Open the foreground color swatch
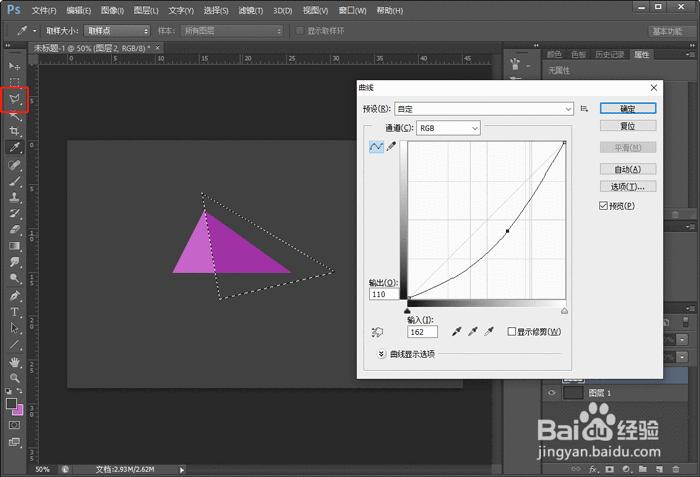Viewport: 700px width, 477px height. pos(11,403)
